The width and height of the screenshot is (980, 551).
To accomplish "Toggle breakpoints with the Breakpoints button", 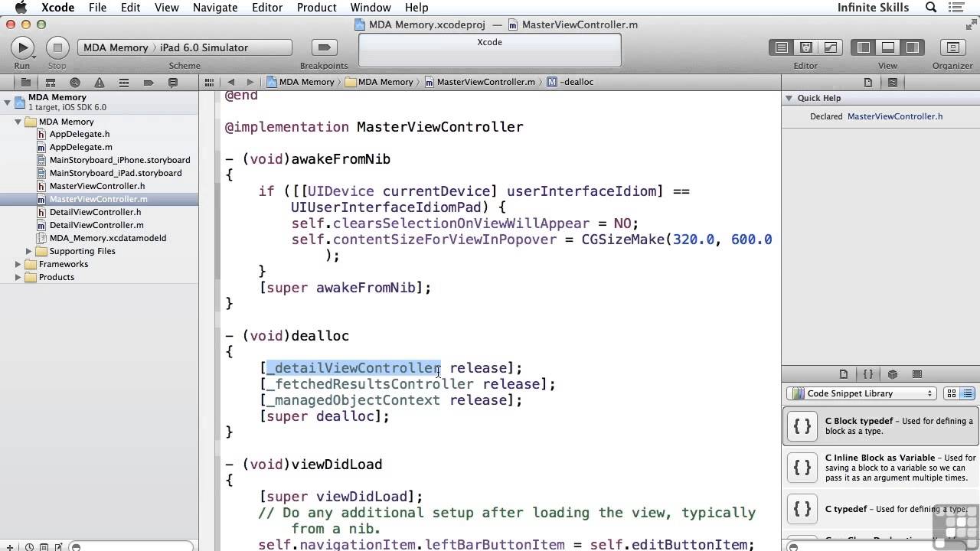I will click(324, 47).
